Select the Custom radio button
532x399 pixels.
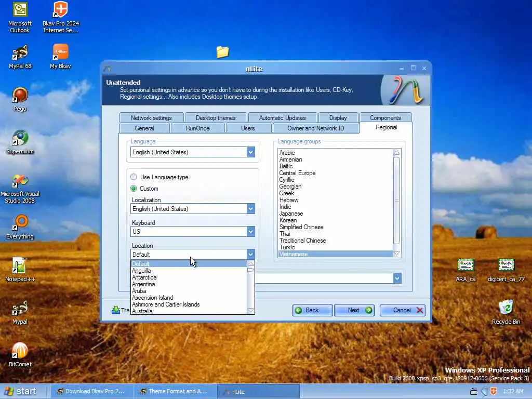click(134, 189)
